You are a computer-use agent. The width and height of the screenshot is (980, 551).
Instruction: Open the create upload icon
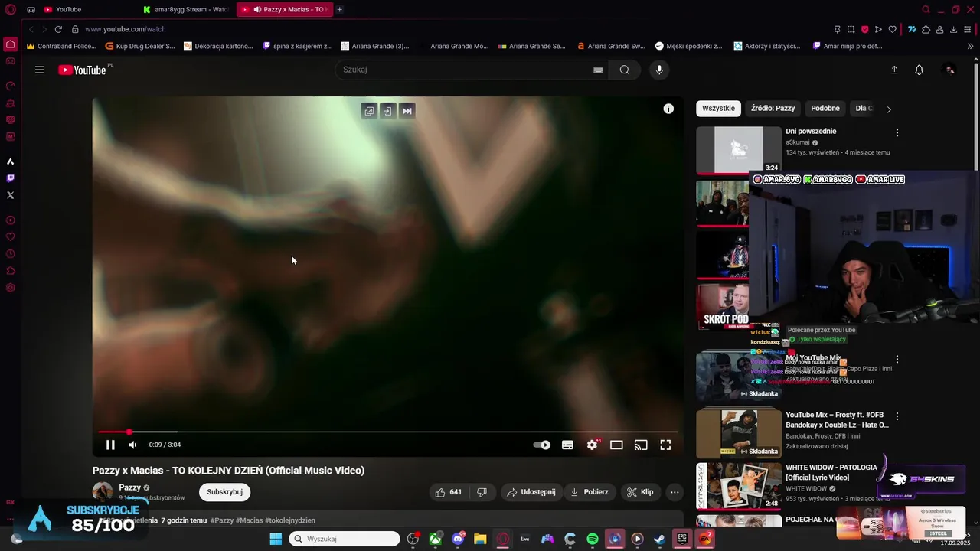[x=894, y=70]
